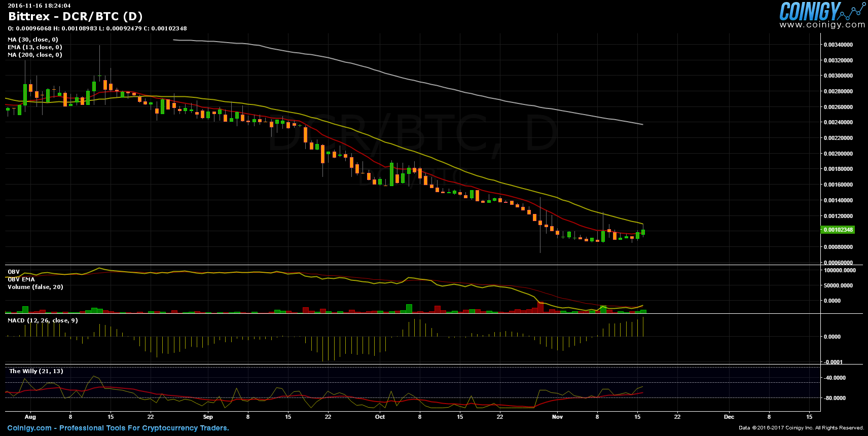Select the Volume (false, 20) label

(35, 287)
